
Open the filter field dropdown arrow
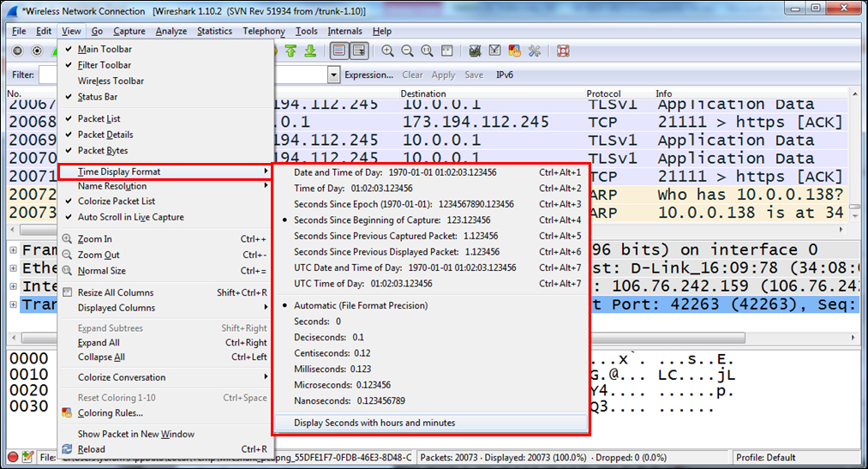[333, 75]
